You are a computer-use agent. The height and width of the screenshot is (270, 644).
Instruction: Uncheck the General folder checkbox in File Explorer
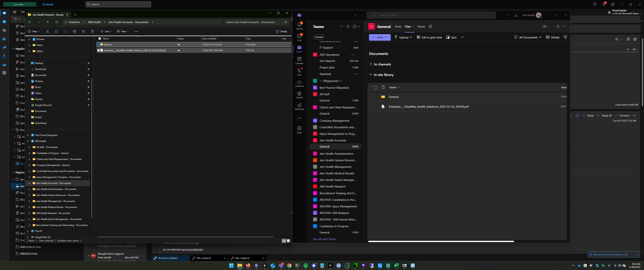coord(99,45)
